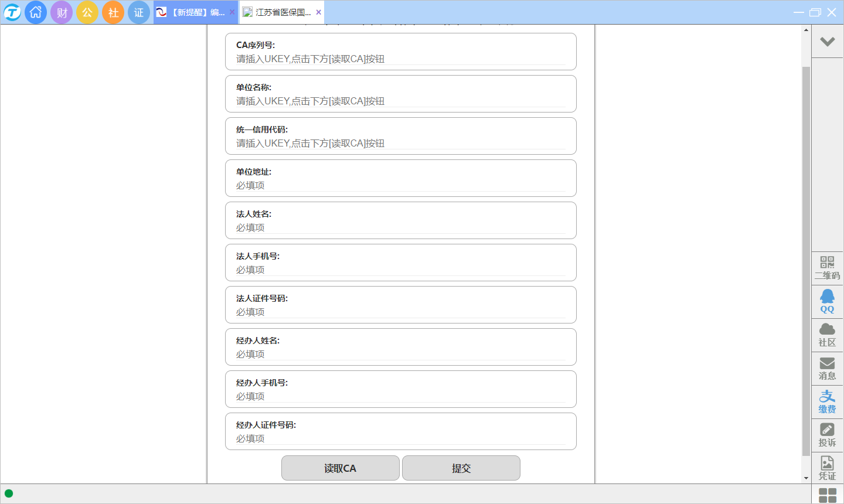
Task: Open the yellow 公 icon
Action: (x=87, y=12)
